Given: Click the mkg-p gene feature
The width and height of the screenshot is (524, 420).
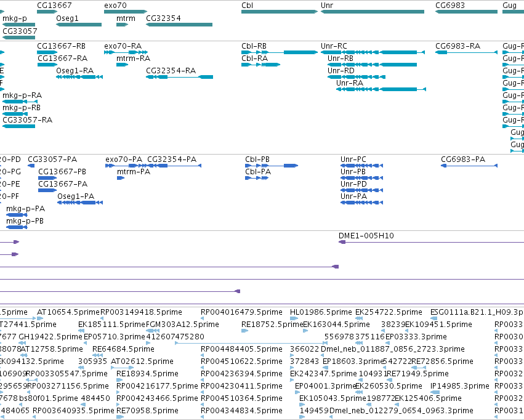Looking at the screenshot, I should pos(18,25).
